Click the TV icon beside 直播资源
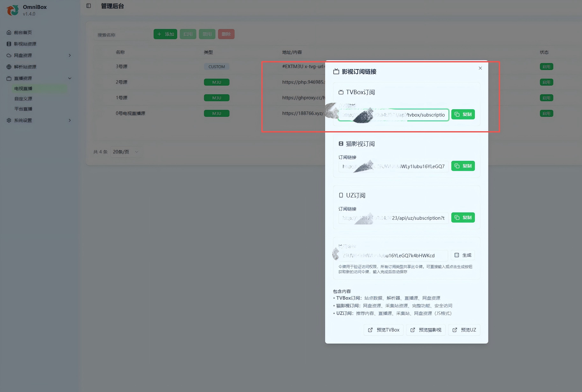 9,78
